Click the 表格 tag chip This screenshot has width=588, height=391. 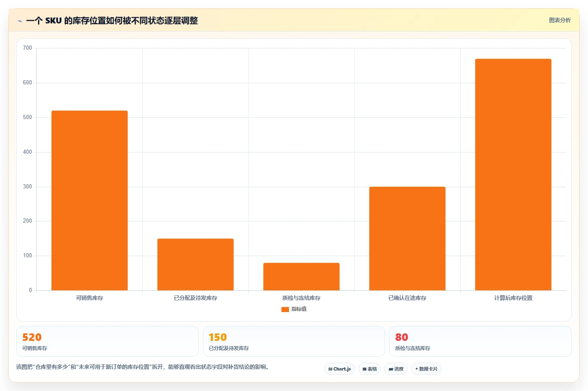tap(370, 369)
